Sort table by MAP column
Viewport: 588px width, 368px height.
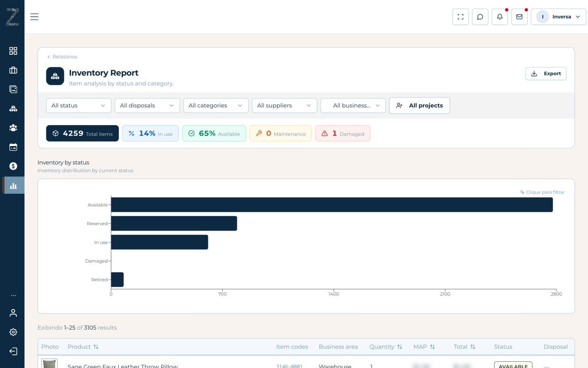click(x=424, y=347)
